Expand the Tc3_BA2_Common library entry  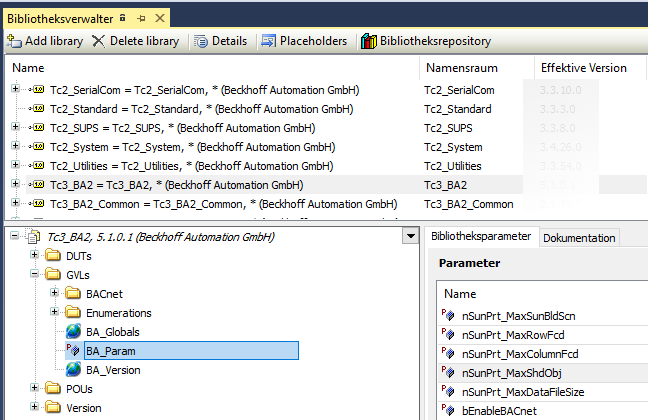pos(15,203)
